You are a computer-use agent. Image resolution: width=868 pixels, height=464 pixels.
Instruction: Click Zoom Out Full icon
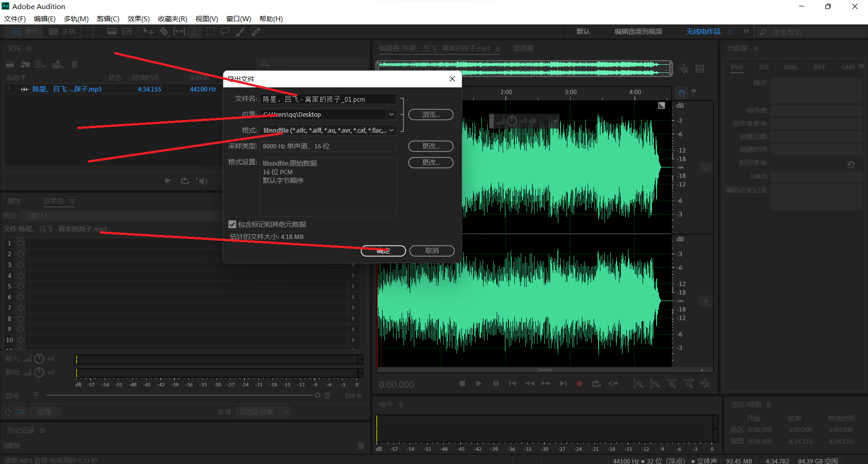click(705, 384)
